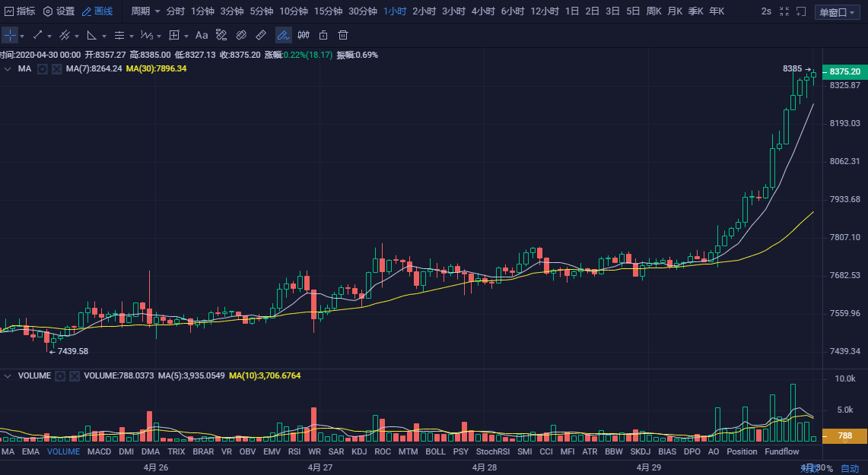Image resolution: width=868 pixels, height=475 pixels.
Task: Toggle the Position indicator
Action: (x=742, y=451)
